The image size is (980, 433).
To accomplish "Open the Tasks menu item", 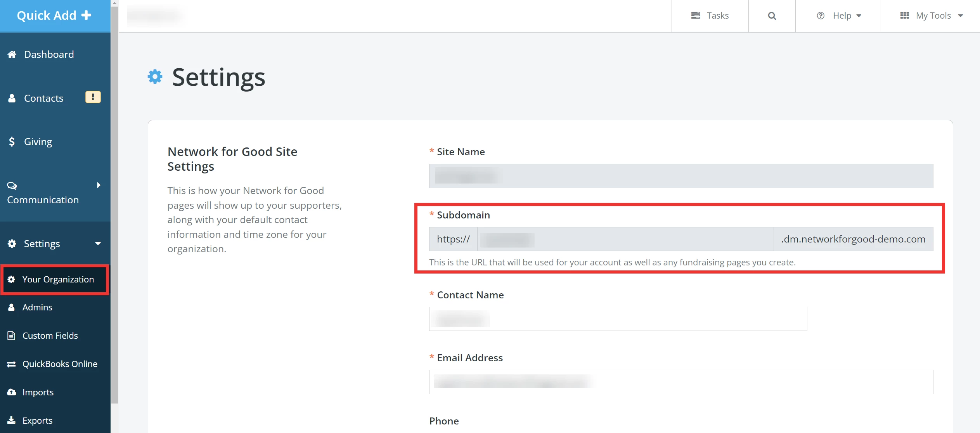I will (710, 16).
